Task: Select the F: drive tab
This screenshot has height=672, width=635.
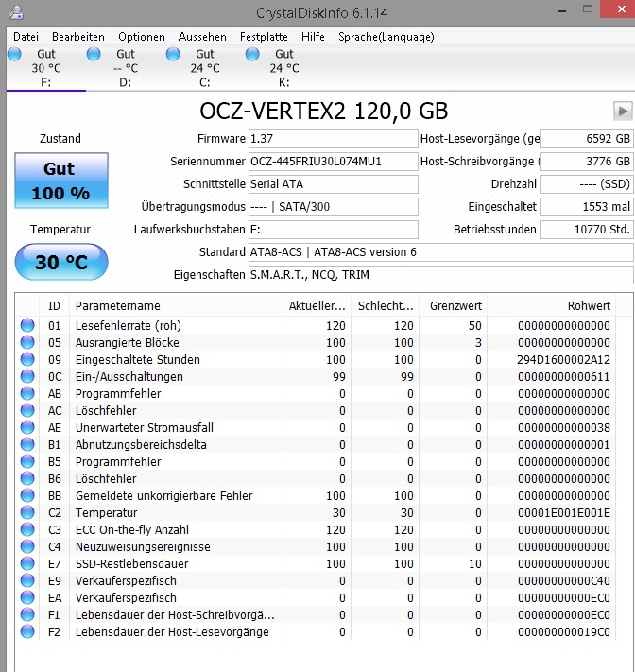Action: [46, 68]
